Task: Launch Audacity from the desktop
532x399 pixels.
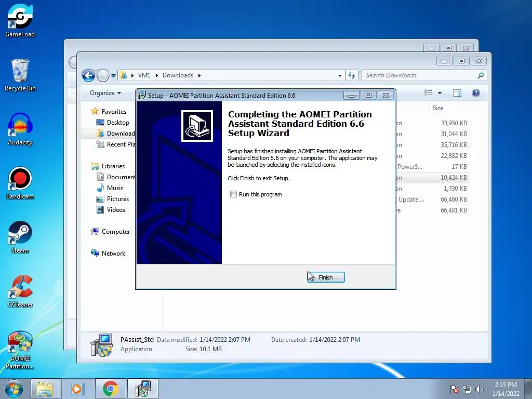Action: [x=20, y=129]
